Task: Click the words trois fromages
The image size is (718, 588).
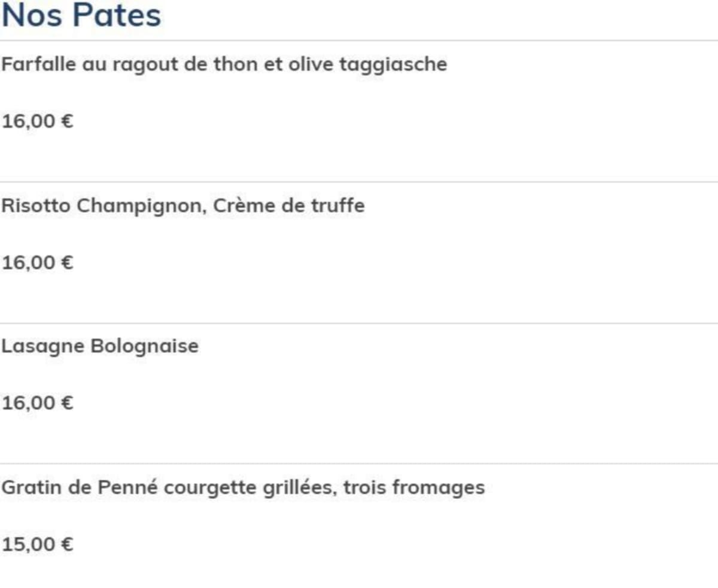Action: tap(414, 488)
